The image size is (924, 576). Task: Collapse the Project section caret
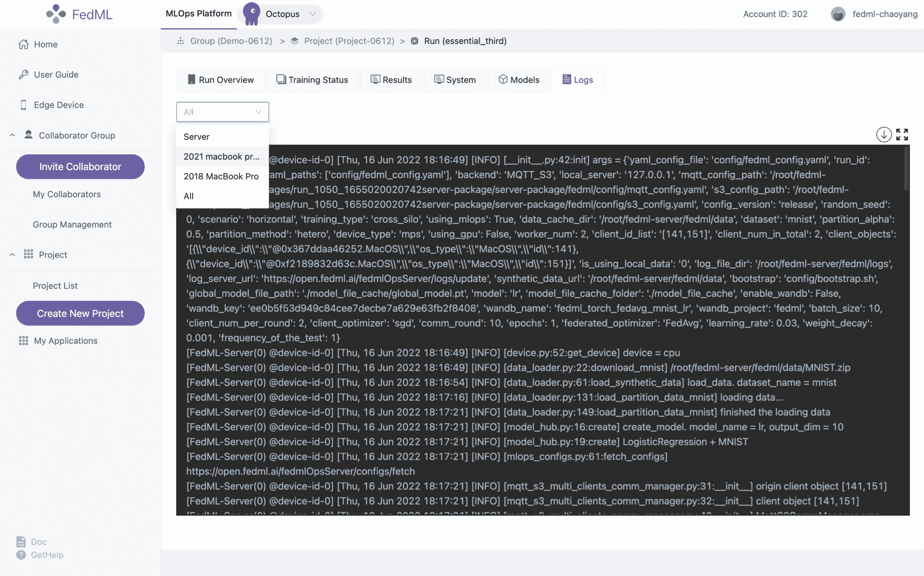coord(12,255)
